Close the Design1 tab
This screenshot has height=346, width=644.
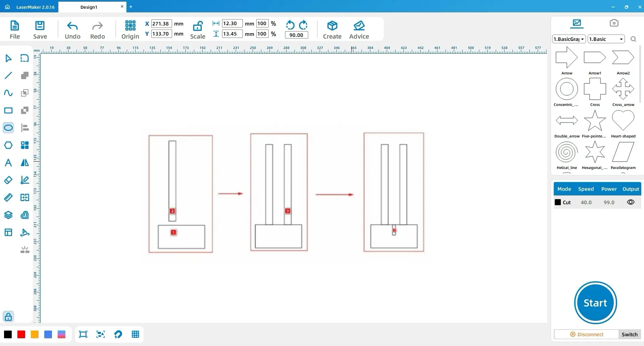[x=122, y=6]
